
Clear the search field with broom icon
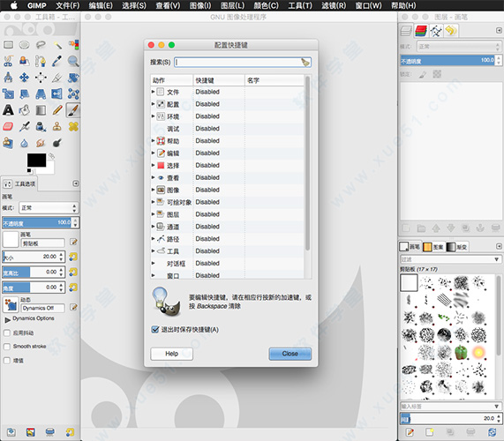click(305, 63)
